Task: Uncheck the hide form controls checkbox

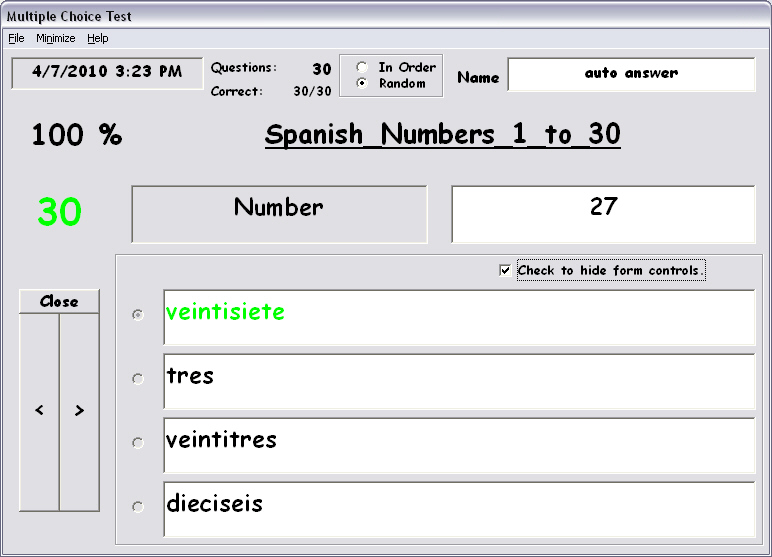Action: click(505, 270)
